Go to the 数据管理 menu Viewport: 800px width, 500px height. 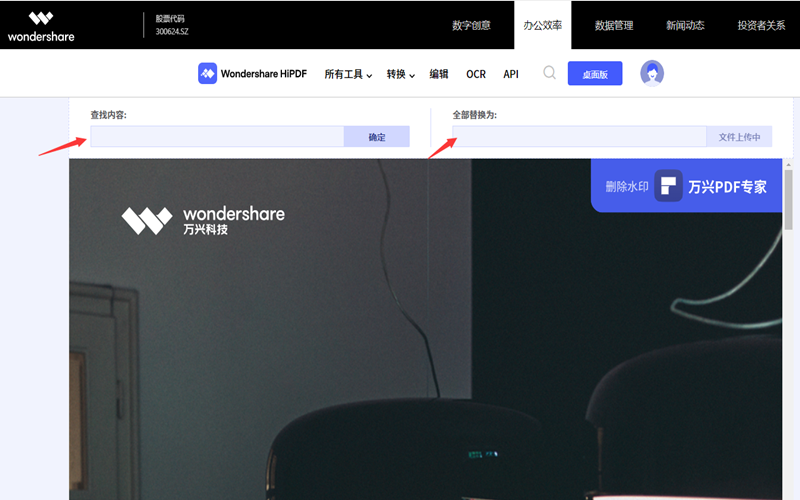(614, 25)
